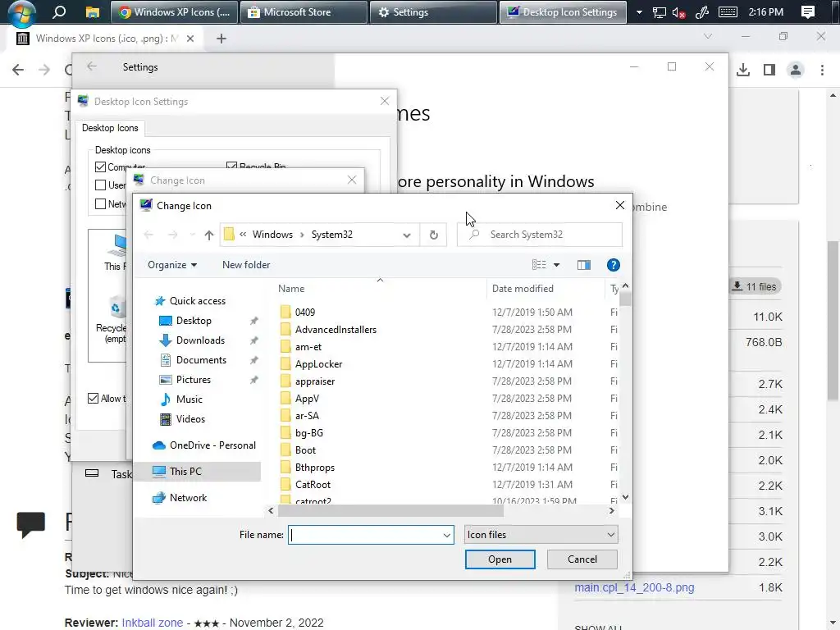
Task: Select the Desktop Icons tab
Action: (110, 128)
